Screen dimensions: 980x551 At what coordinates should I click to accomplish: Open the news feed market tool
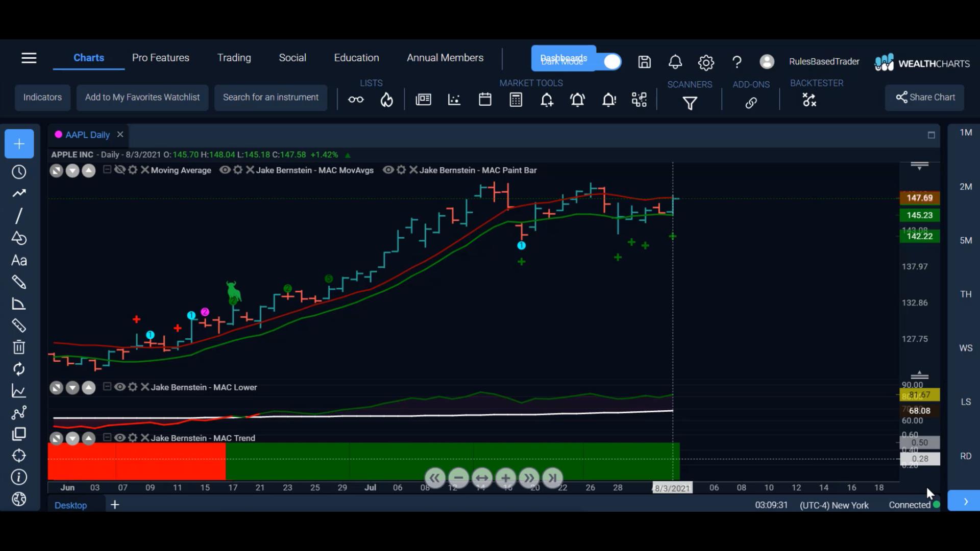coord(423,99)
